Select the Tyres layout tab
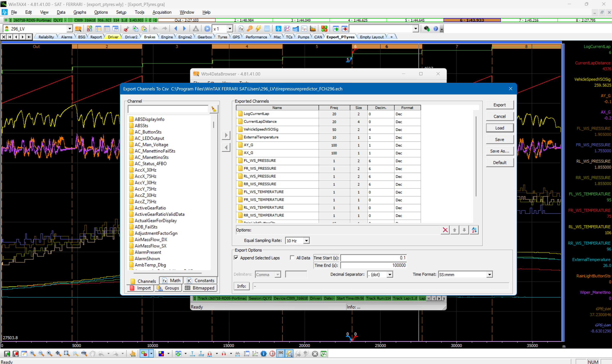The image size is (612, 364). coord(222,37)
